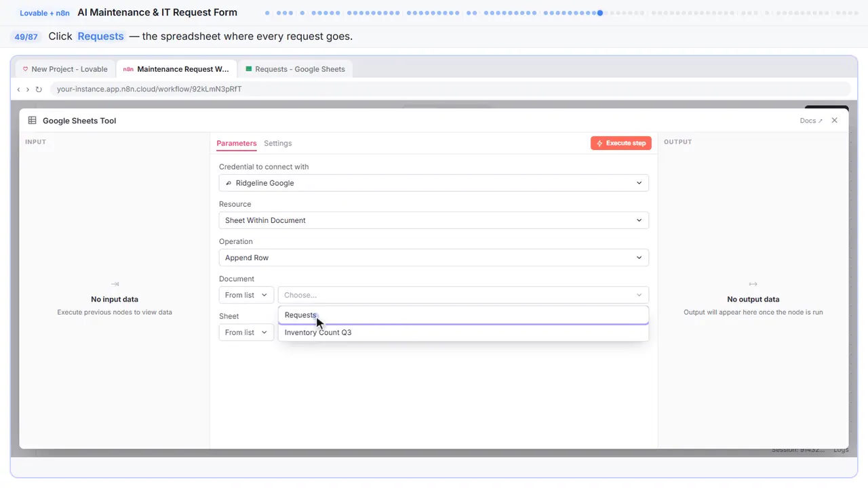Click the browser reload icon

coord(39,89)
